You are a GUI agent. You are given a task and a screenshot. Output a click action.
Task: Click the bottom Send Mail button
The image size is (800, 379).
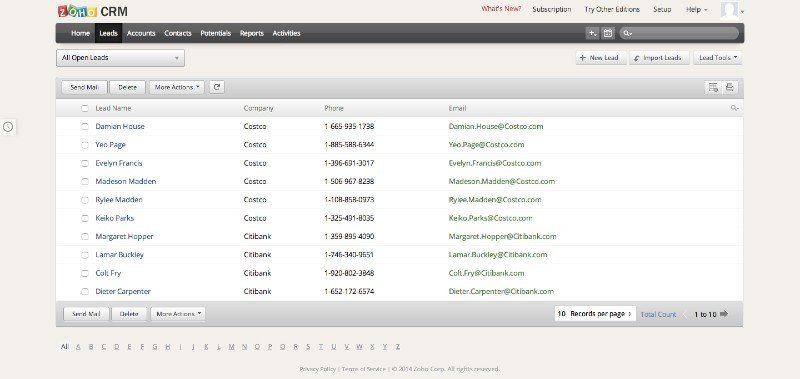pos(86,314)
